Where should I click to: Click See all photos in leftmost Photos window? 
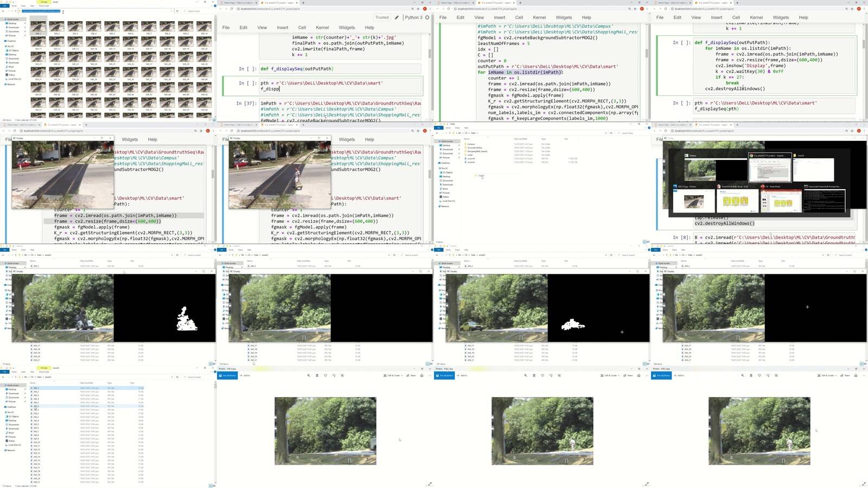tap(227, 375)
